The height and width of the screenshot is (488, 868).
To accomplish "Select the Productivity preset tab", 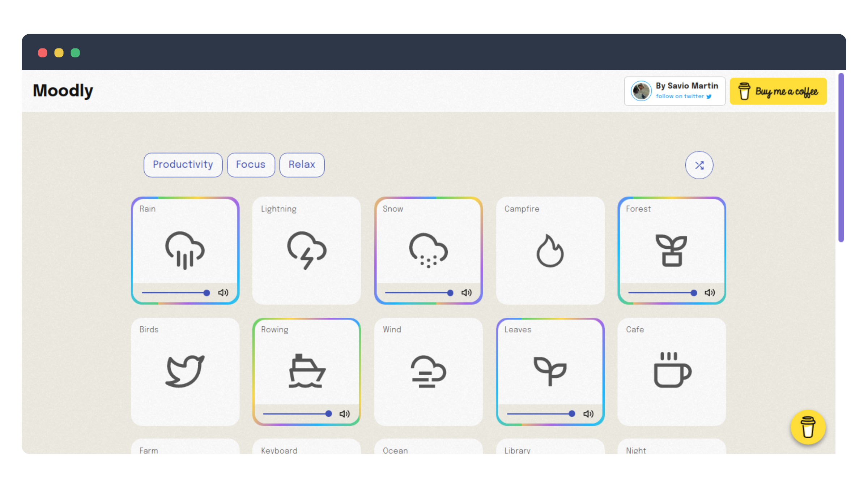I will click(183, 165).
